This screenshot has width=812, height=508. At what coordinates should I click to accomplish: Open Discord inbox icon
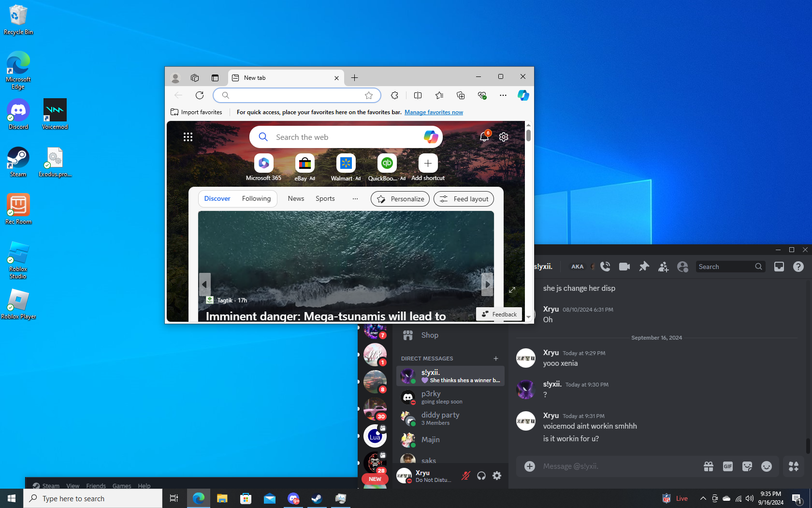click(779, 267)
